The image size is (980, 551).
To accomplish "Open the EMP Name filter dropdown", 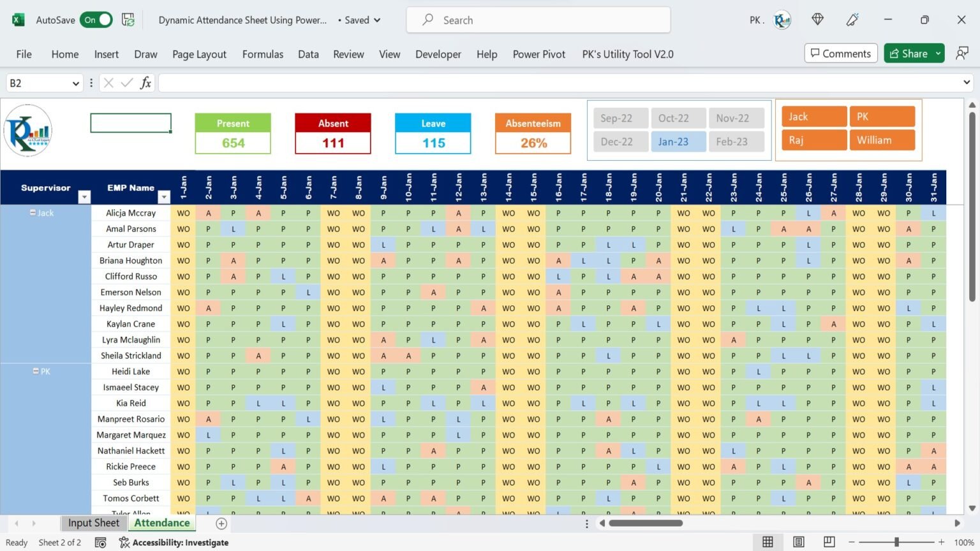I will [164, 197].
